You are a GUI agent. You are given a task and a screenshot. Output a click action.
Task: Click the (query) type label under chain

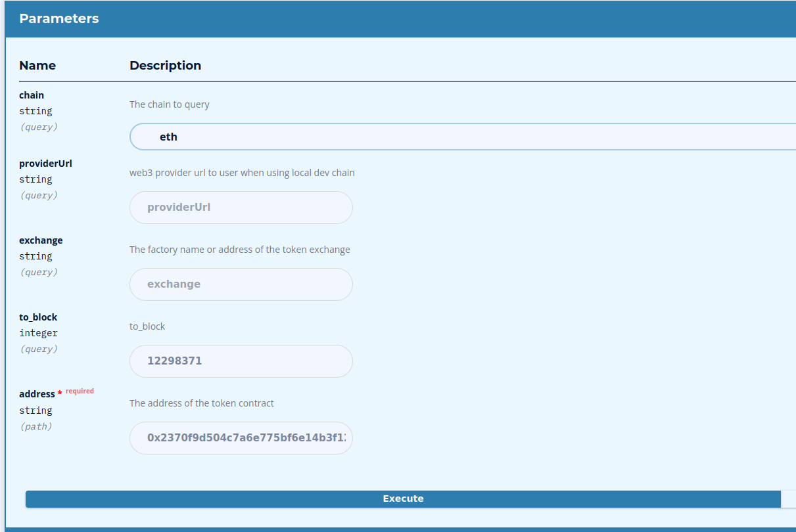(38, 126)
